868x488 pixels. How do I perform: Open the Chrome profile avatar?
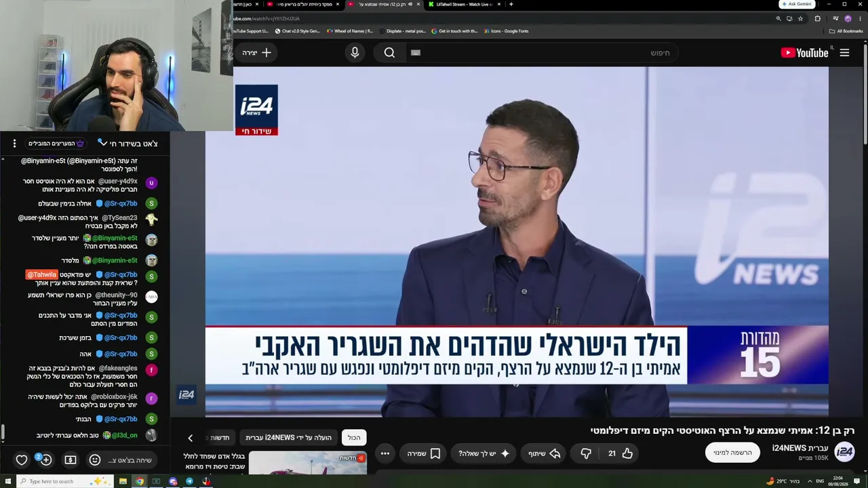tap(848, 19)
